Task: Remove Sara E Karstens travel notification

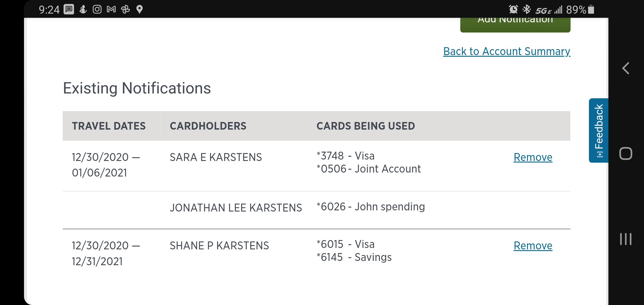Action: pos(533,157)
